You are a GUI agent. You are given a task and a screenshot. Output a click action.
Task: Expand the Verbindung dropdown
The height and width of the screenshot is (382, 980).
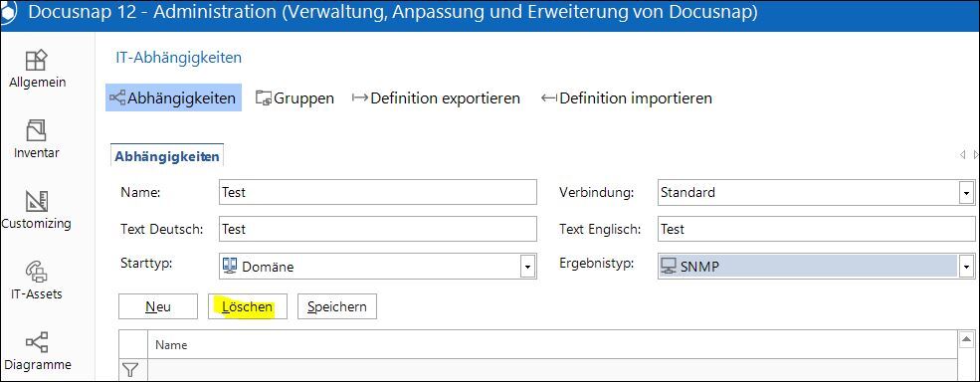click(x=966, y=193)
